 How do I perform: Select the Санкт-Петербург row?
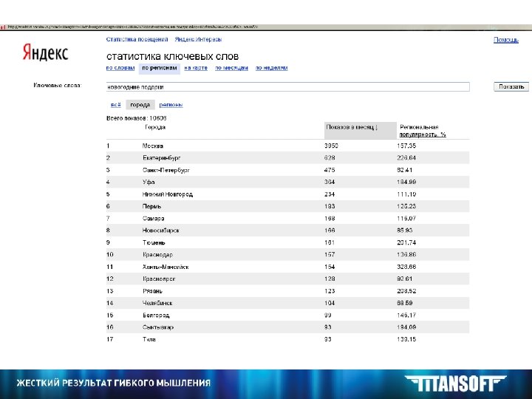click(287, 170)
